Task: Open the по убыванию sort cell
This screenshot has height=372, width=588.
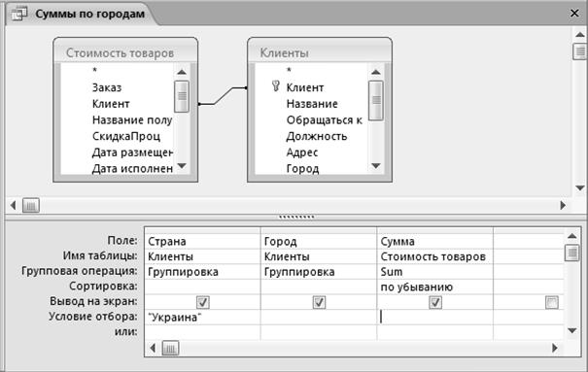Action: tap(435, 287)
